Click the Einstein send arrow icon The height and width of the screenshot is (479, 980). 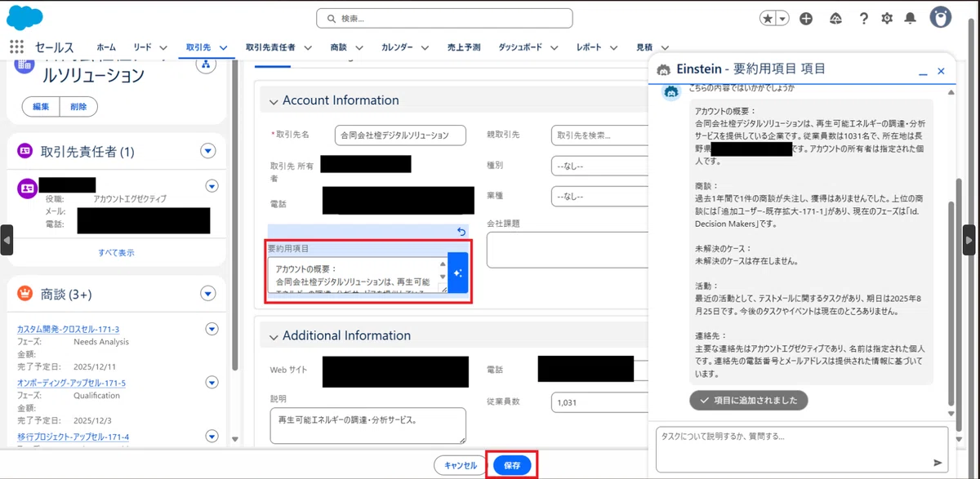pos(938,463)
